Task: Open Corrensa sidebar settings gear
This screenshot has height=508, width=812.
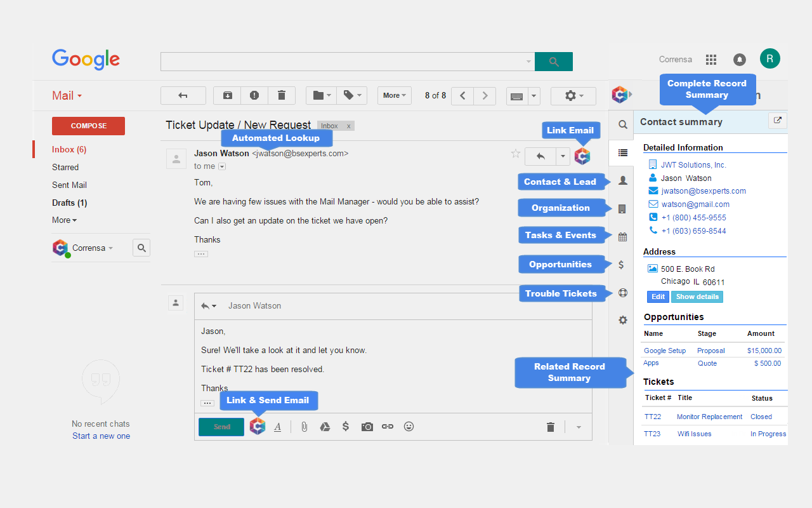Action: [x=623, y=320]
